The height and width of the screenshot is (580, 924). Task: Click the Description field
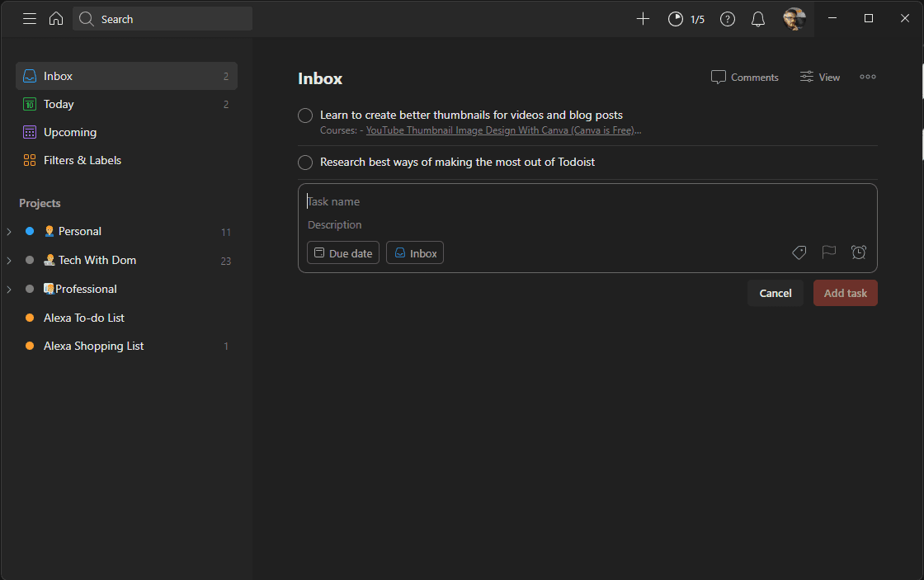click(587, 224)
